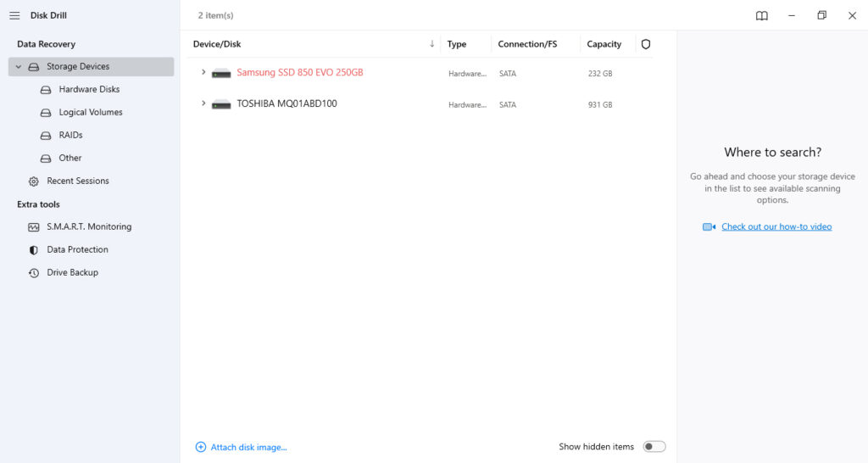Click the shield protection column header icon
The image size is (868, 463).
(x=645, y=44)
